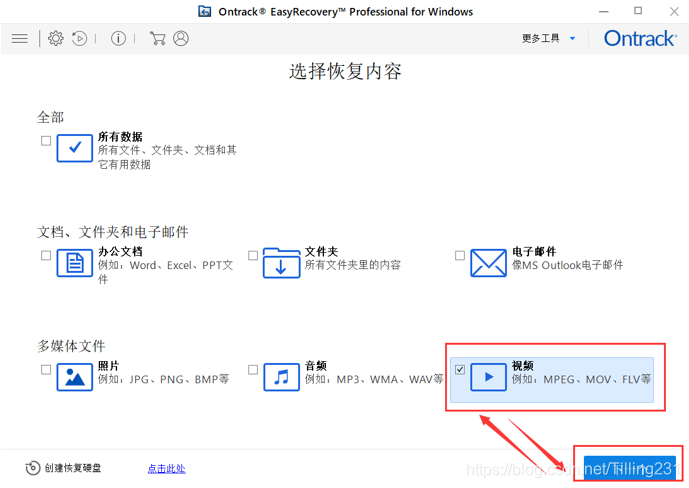The height and width of the screenshot is (488, 689).
Task: Click the 例如: JPG、PNG、BMP等 description
Action: [x=163, y=379]
